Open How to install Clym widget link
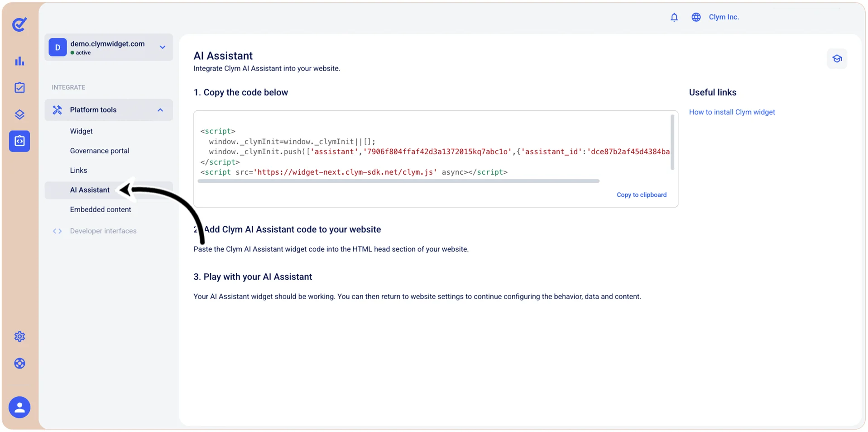The image size is (868, 432). tap(732, 112)
